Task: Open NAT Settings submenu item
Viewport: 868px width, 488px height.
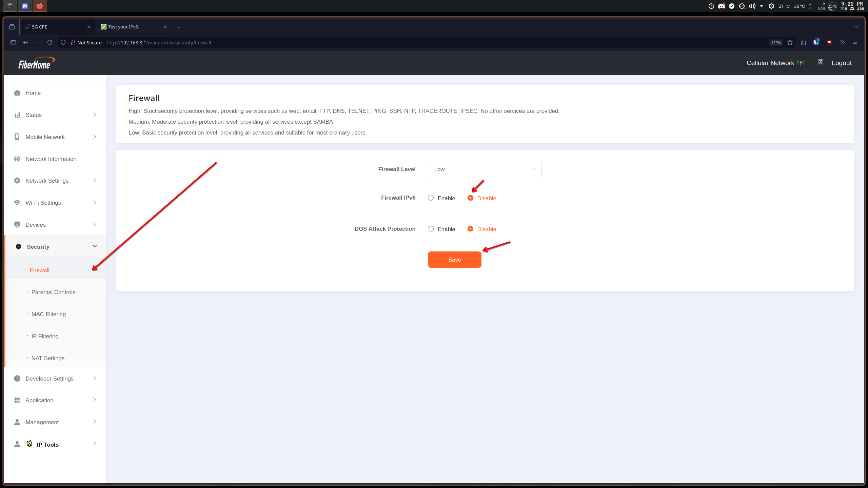Action: tap(48, 358)
